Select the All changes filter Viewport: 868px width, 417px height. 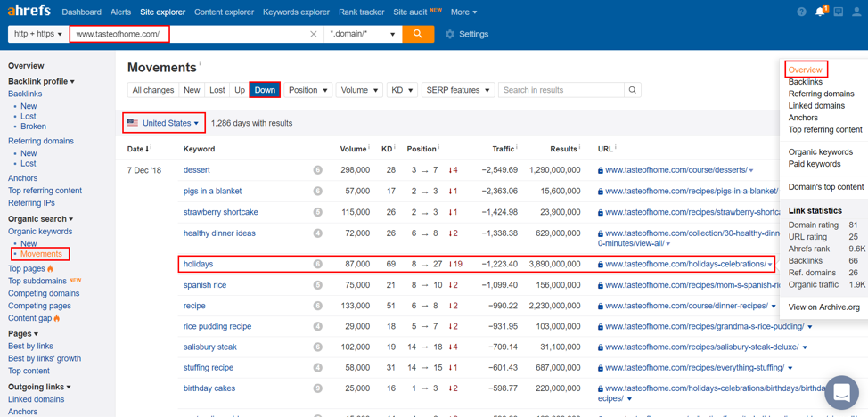point(153,90)
